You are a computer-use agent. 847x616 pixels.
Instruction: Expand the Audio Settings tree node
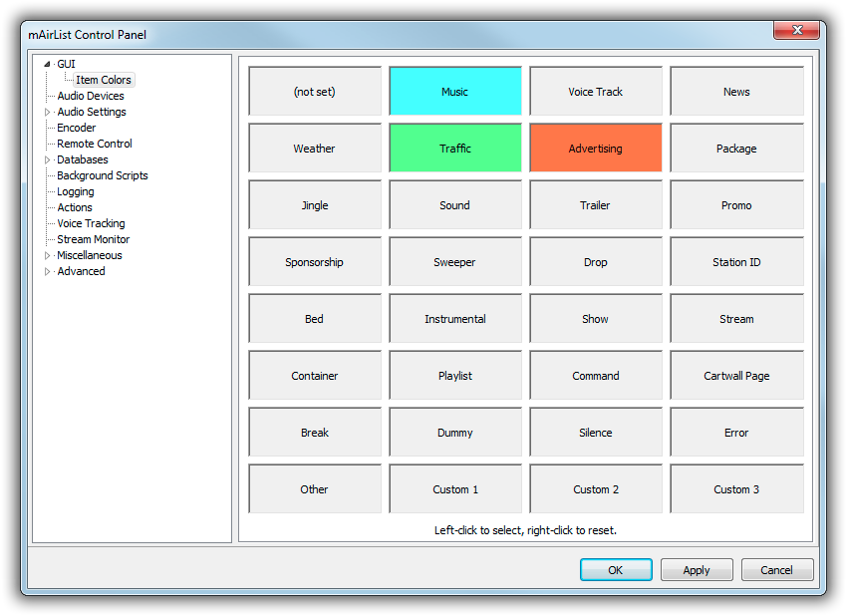click(47, 113)
